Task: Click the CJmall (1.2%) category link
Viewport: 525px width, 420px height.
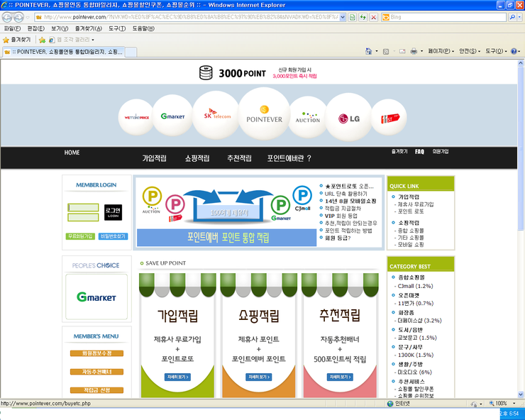Action: [x=415, y=286]
